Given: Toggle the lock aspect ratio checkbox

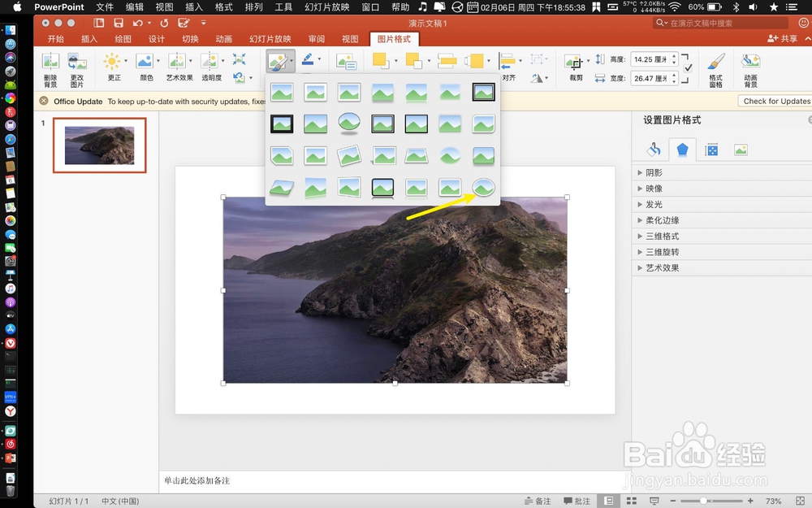Looking at the screenshot, I should coord(688,68).
